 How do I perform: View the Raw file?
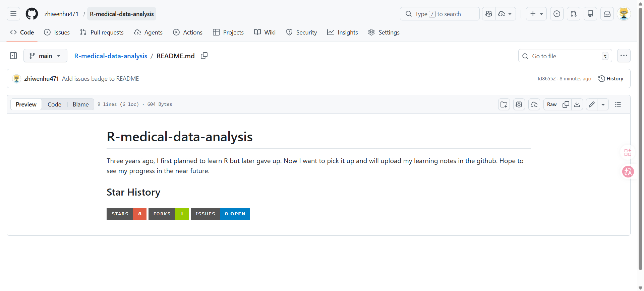pyautogui.click(x=552, y=104)
